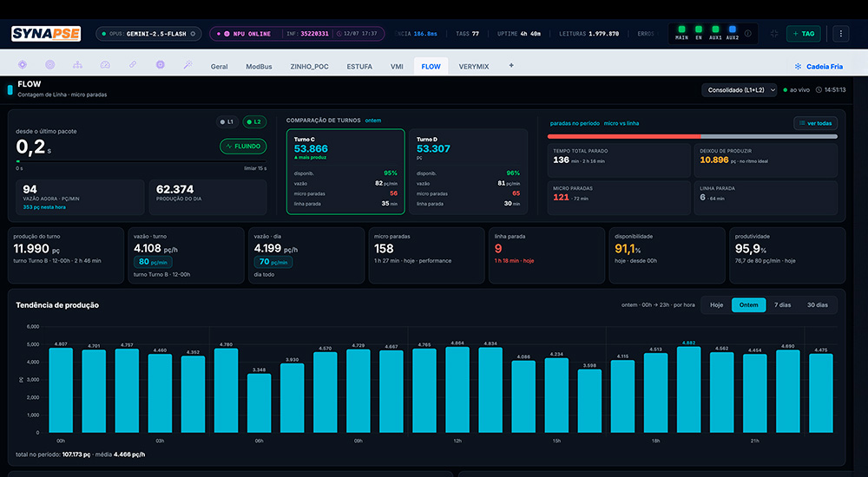Click the 80 pç/min badge

pos(153,262)
